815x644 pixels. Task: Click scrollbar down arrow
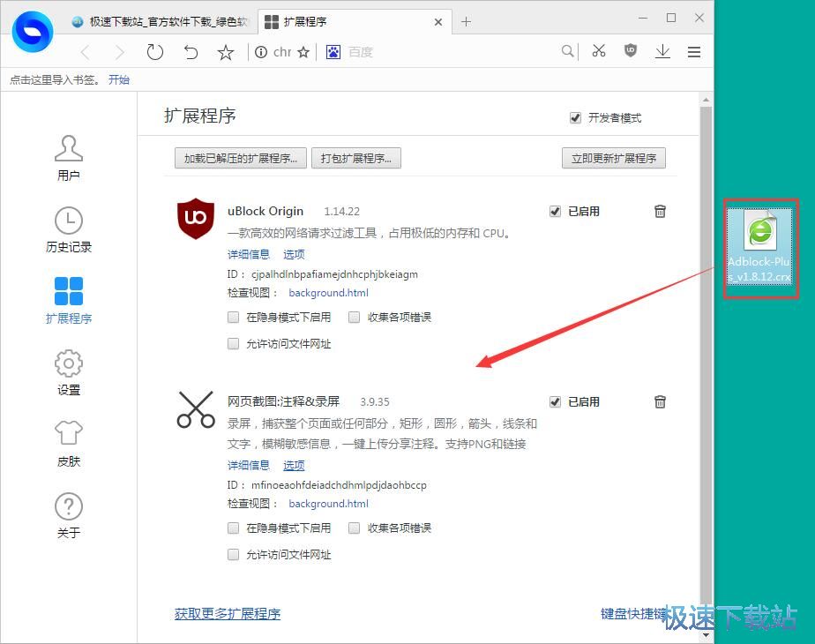[x=706, y=634]
